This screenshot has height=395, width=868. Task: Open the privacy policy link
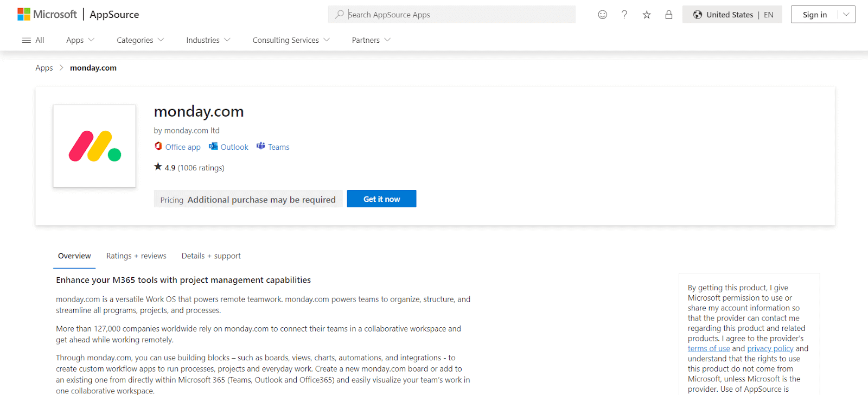coord(770,348)
